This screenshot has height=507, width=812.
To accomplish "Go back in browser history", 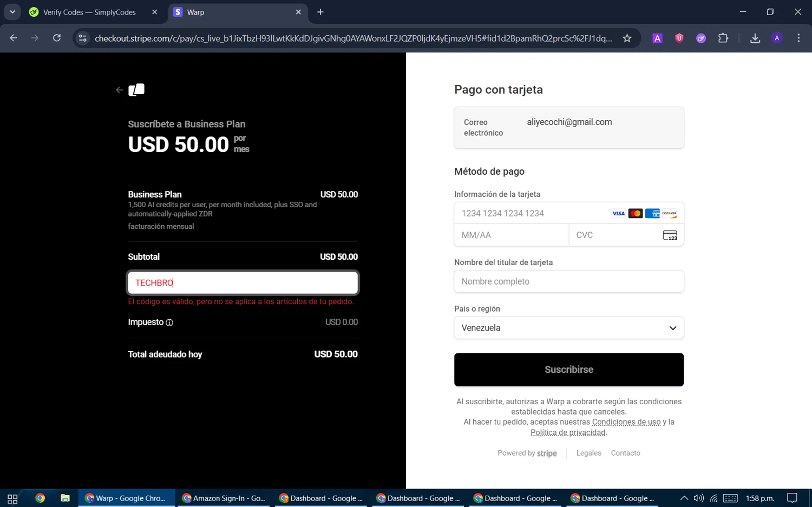I will pos(14,38).
